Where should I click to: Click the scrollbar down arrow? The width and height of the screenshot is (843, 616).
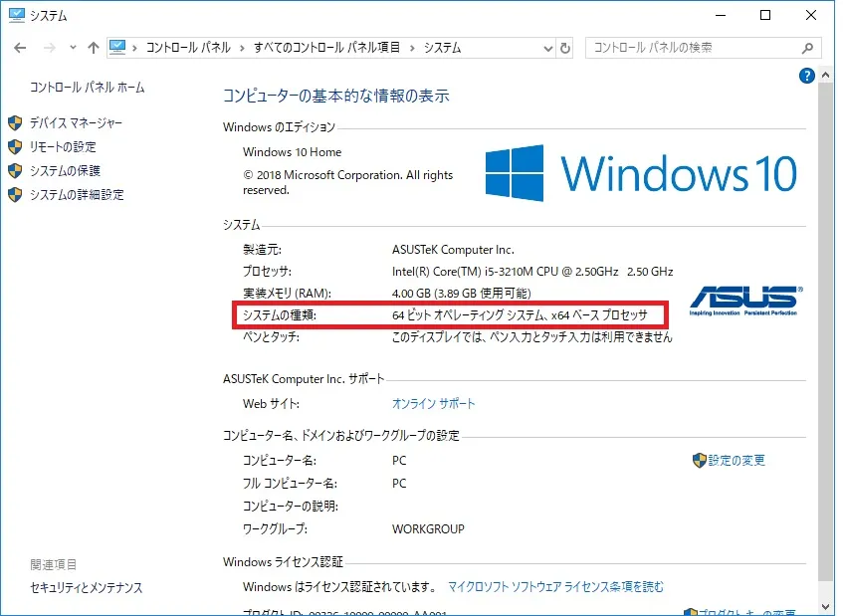[x=825, y=608]
